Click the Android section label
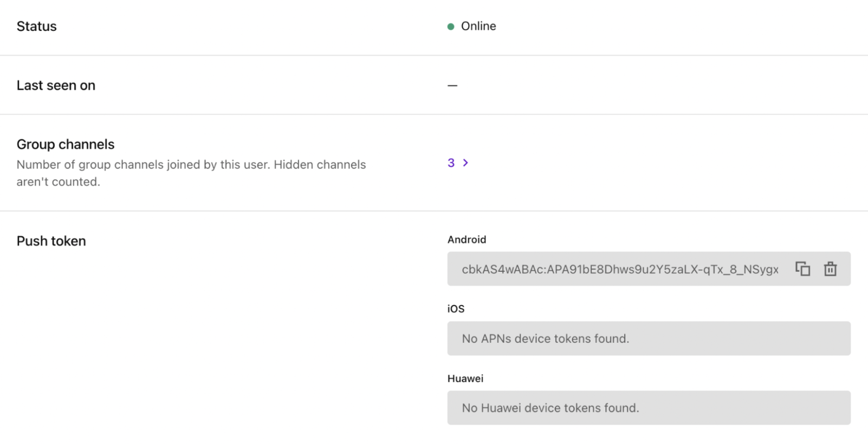868x444 pixels. pos(467,239)
